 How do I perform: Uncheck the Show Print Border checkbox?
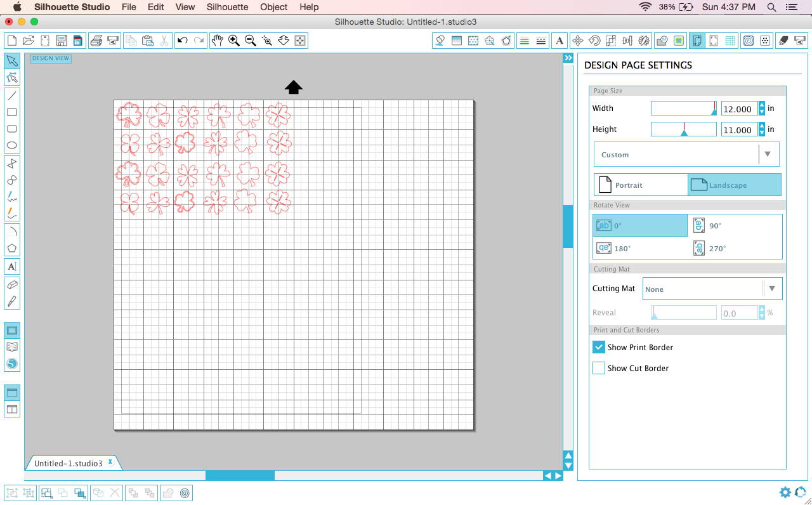599,347
